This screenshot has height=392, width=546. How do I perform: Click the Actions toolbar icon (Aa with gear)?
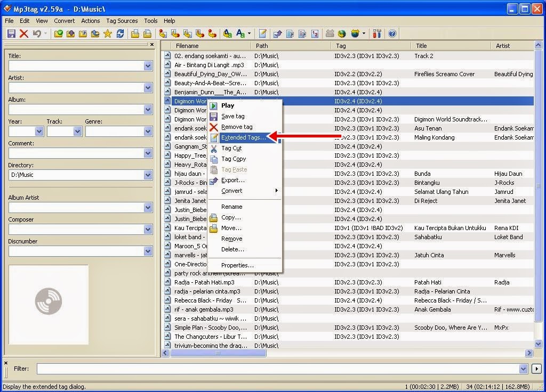227,34
